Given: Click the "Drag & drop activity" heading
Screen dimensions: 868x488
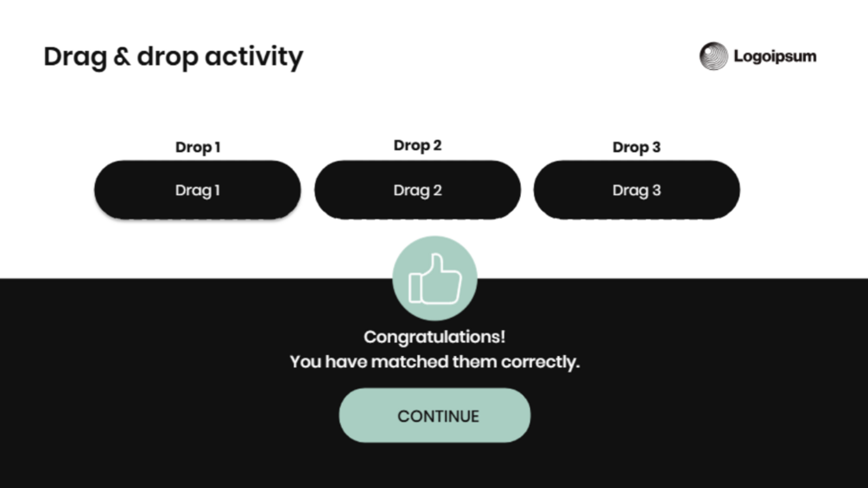Looking at the screenshot, I should pos(173,57).
